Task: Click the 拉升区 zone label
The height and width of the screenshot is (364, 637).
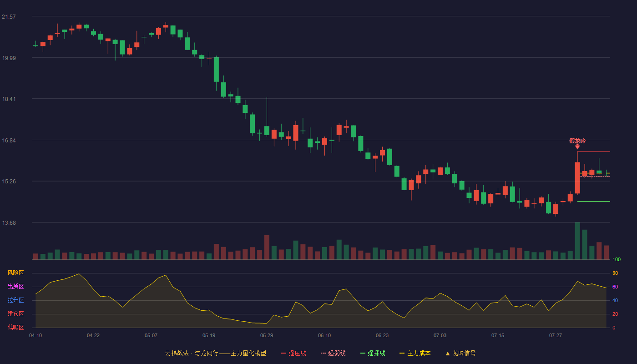Action: pyautogui.click(x=15, y=300)
